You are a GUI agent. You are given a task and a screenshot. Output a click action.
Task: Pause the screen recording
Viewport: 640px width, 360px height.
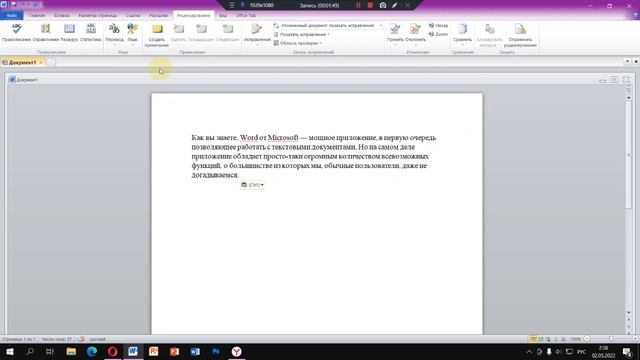(x=358, y=5)
